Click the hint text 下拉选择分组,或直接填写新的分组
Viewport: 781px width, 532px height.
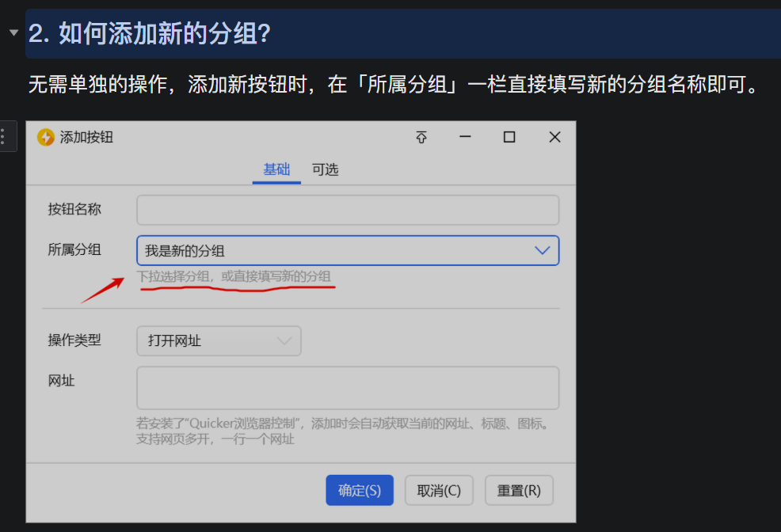(x=234, y=276)
